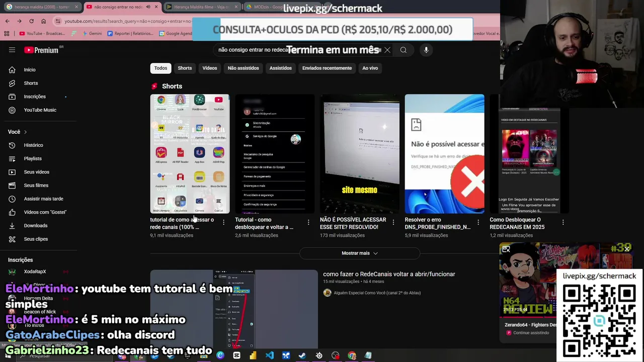Close the Zerando64 miniplayer
Screen dimensions: 644x362
tap(627, 249)
